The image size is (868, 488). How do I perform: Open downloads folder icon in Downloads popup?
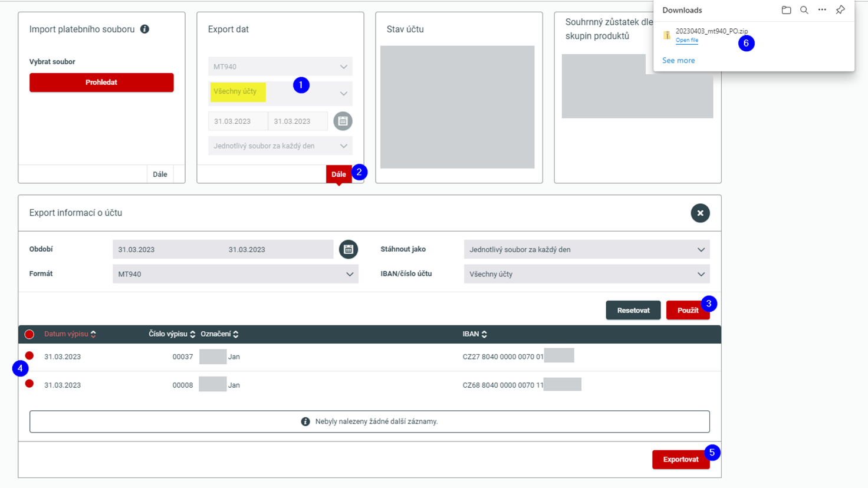click(786, 10)
